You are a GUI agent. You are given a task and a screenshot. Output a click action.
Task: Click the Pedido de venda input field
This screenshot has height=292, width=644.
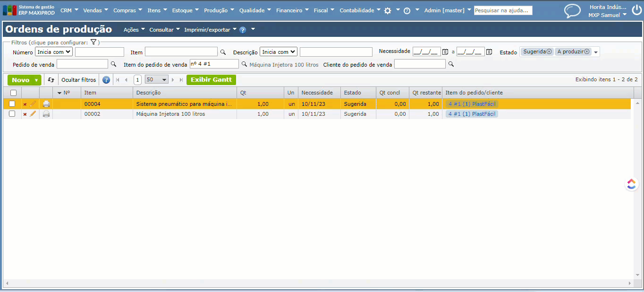click(x=82, y=64)
